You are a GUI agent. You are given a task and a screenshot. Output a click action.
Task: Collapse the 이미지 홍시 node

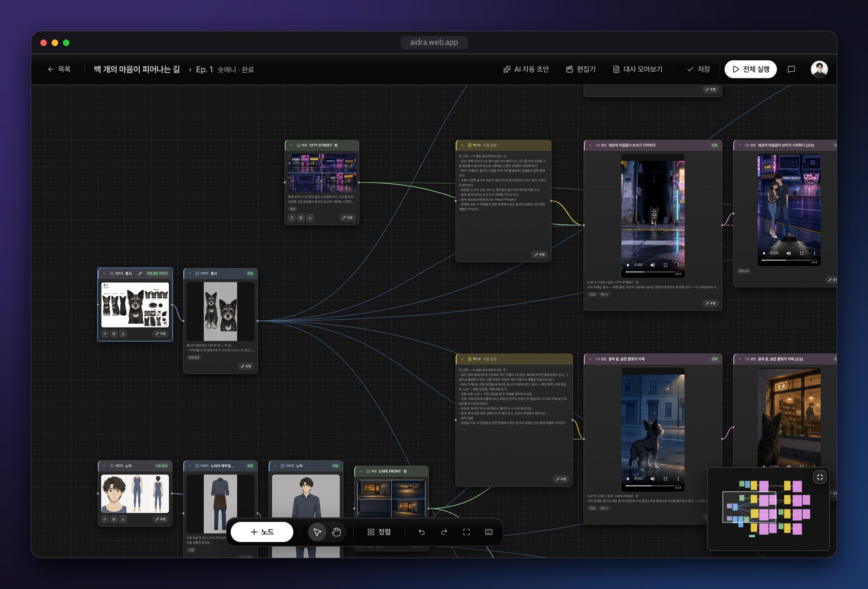point(190,274)
